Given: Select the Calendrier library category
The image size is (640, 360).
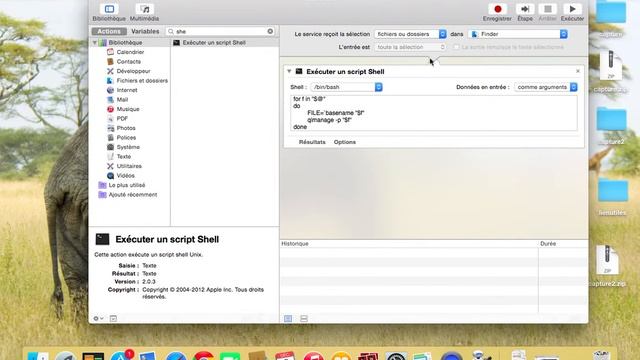Looking at the screenshot, I should [x=130, y=52].
